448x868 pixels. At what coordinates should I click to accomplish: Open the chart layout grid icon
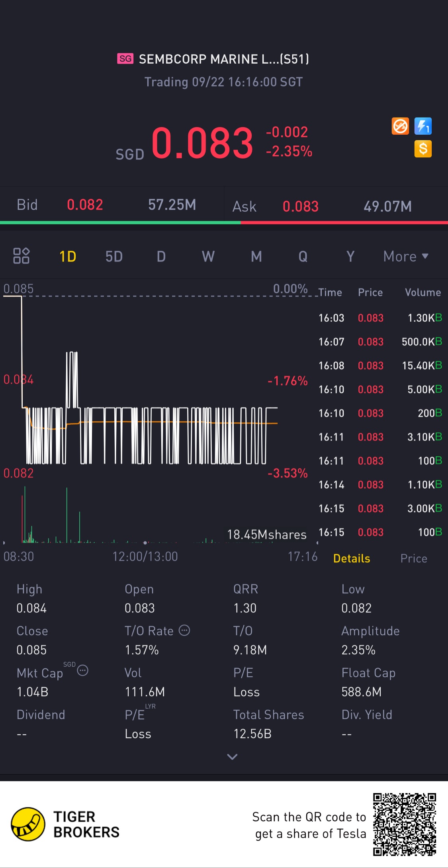tap(22, 256)
